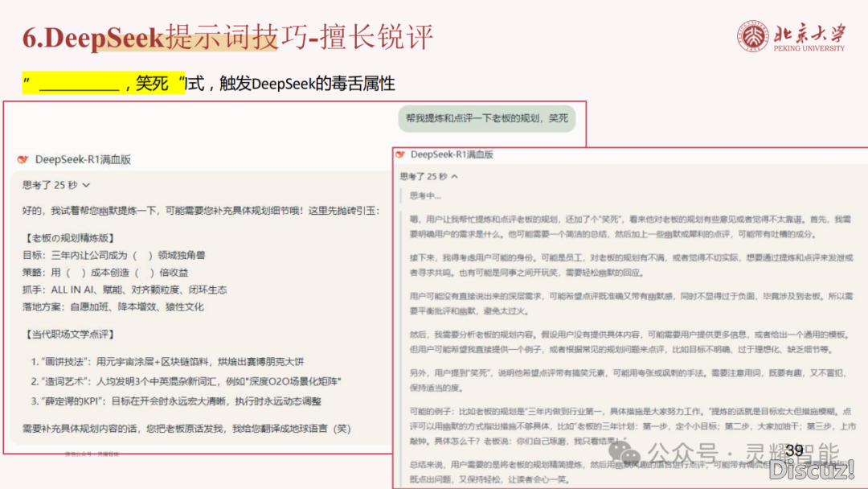The width and height of the screenshot is (868, 489).
Task: Click the line '抓手：ALL IN AI、赋能、对齐颗粒度、闭环生态'
Action: 125,290
